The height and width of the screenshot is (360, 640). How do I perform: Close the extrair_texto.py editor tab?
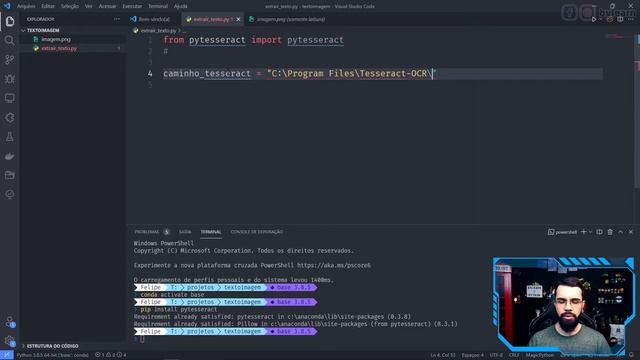point(238,19)
